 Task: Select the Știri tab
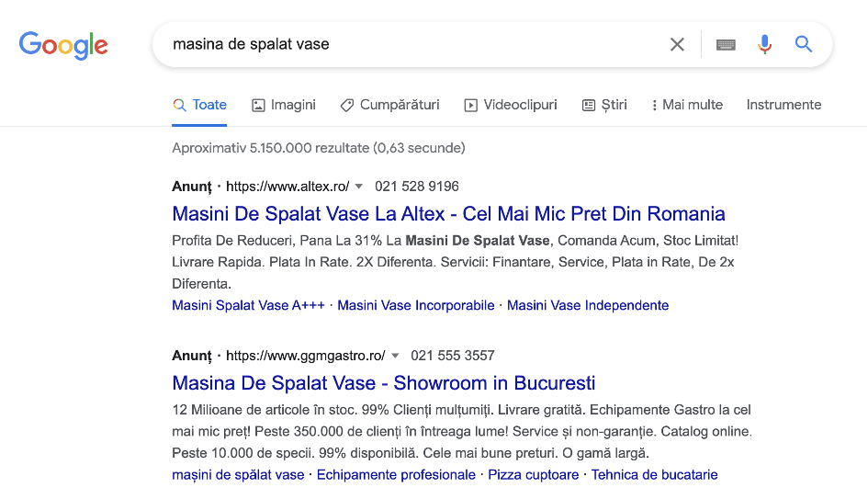pos(604,105)
